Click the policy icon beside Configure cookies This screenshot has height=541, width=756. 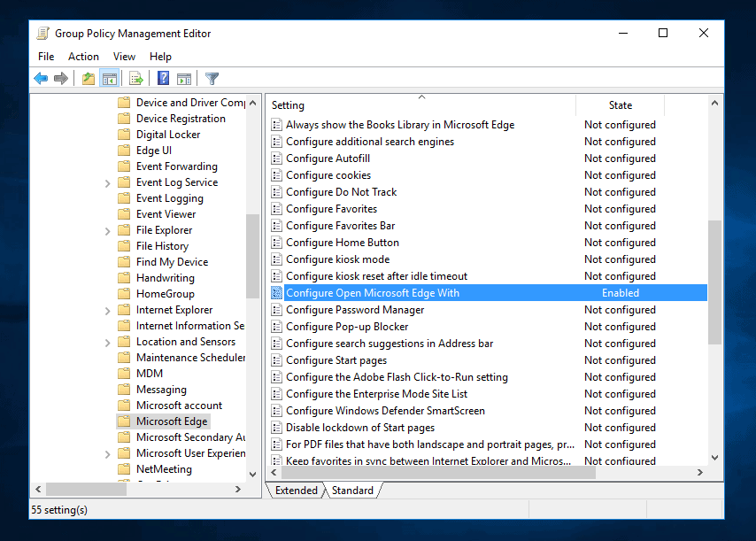pyautogui.click(x=276, y=175)
